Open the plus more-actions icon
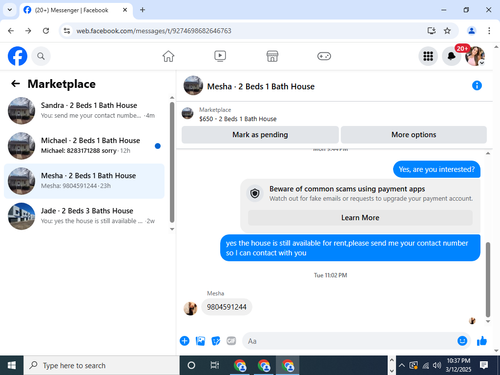Screen dimensions: 500x375 tap(184, 341)
